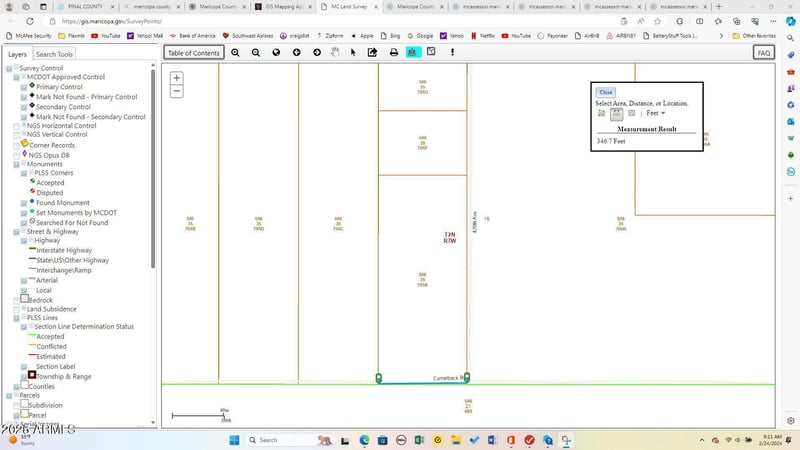Screen dimensions: 800x450
Task: Switch to the Search Tools tab
Action: click(54, 54)
